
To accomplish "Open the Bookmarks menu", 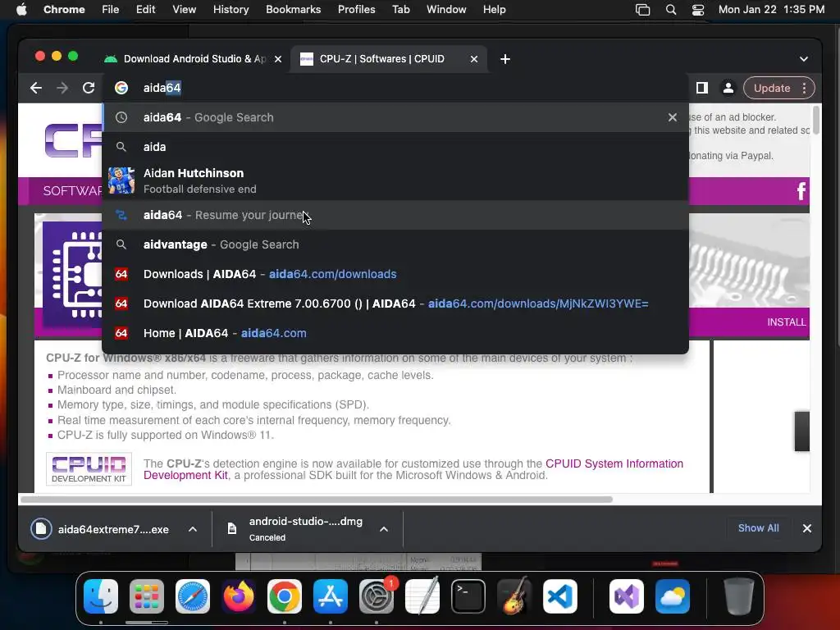I will coord(293,10).
